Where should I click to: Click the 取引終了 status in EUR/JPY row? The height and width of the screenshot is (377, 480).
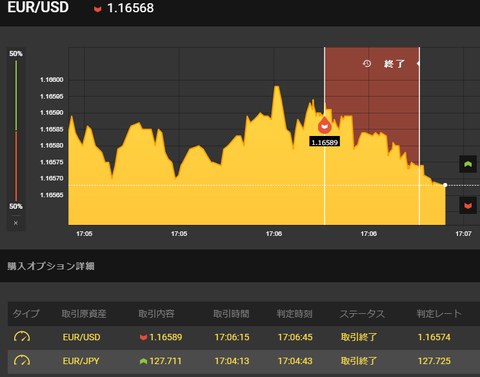[359, 361]
